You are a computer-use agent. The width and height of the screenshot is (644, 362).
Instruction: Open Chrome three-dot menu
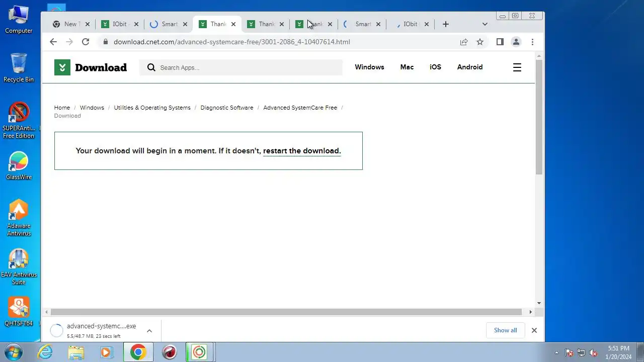point(532,42)
